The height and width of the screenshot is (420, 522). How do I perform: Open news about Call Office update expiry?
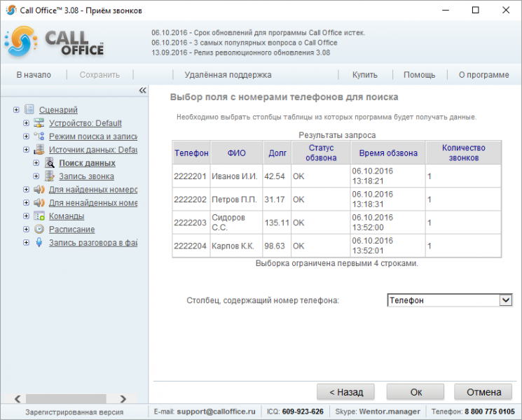coord(258,33)
